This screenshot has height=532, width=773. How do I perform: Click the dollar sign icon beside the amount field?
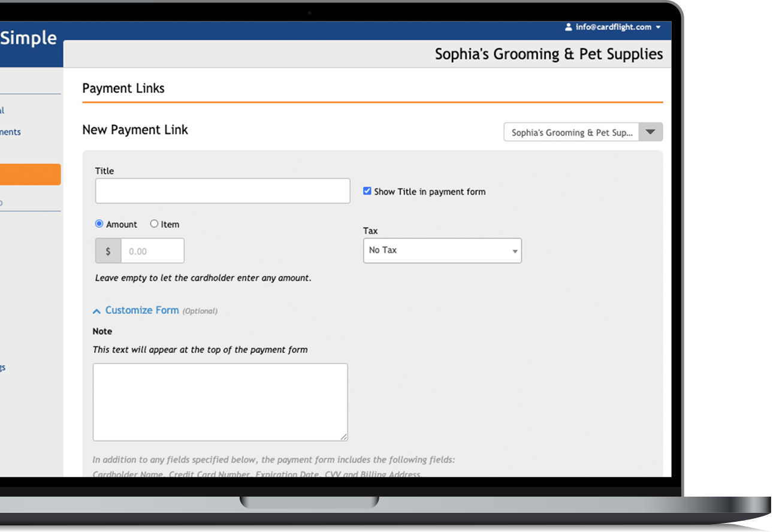coord(108,250)
